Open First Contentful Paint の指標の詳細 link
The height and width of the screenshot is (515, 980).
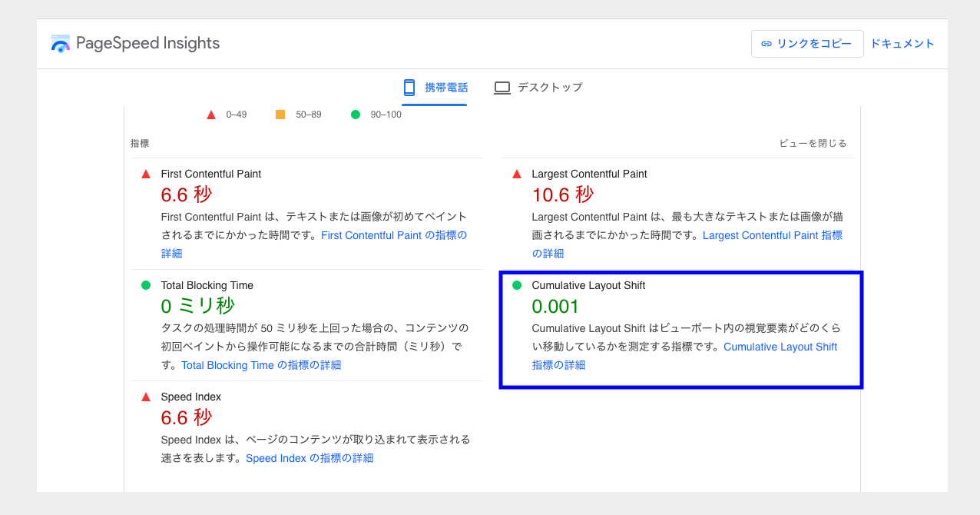(393, 235)
